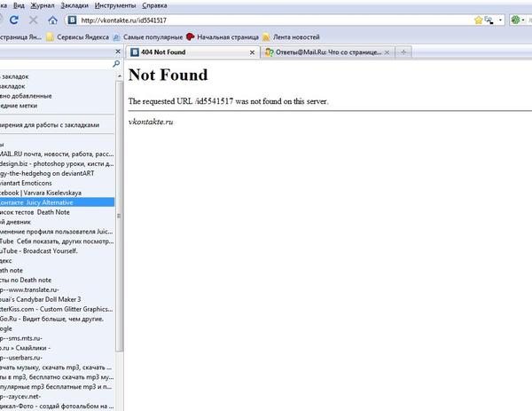Open Сервисы Яндекса bookmarks folder
This screenshot has width=532, height=411.
click(78, 37)
